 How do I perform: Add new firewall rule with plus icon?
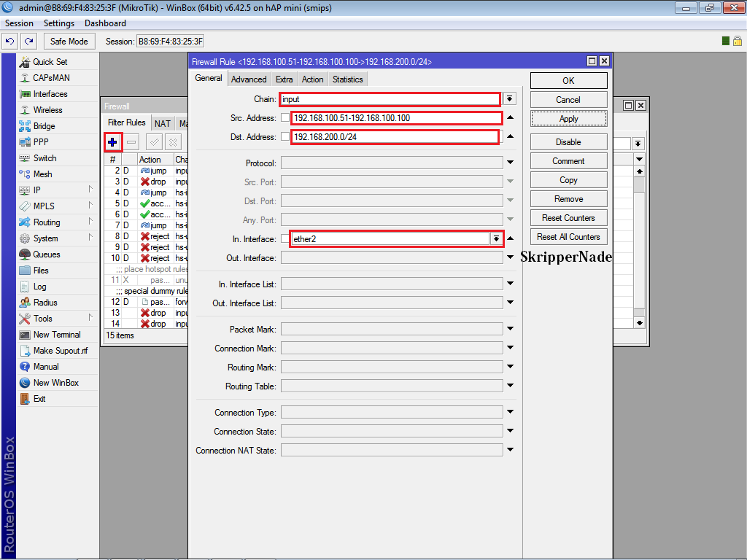pos(112,142)
